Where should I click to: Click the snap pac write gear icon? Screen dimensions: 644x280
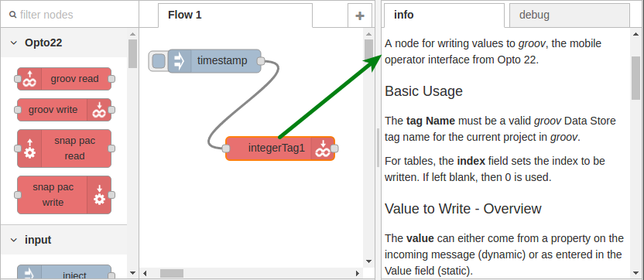tap(99, 195)
